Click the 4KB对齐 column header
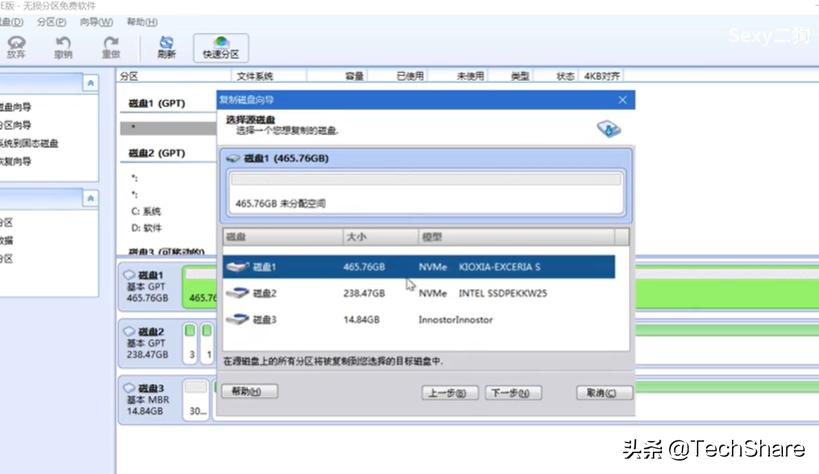Image resolution: width=819 pixels, height=474 pixels. point(602,76)
